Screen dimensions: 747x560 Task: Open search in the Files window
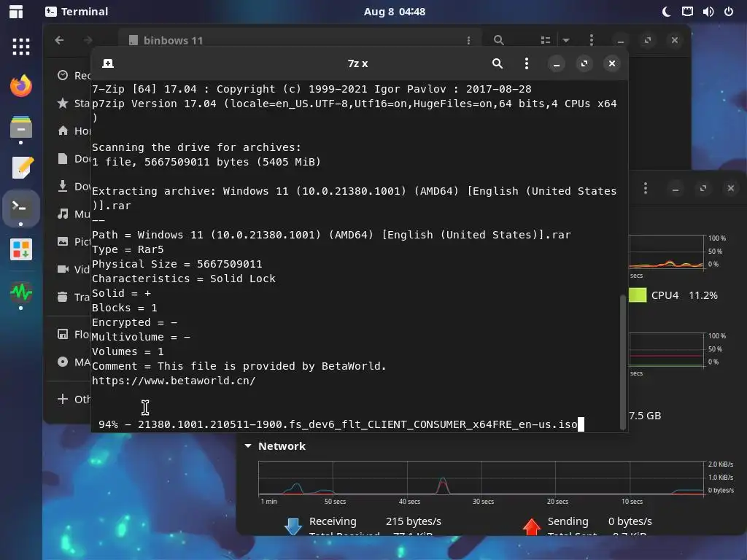498,41
